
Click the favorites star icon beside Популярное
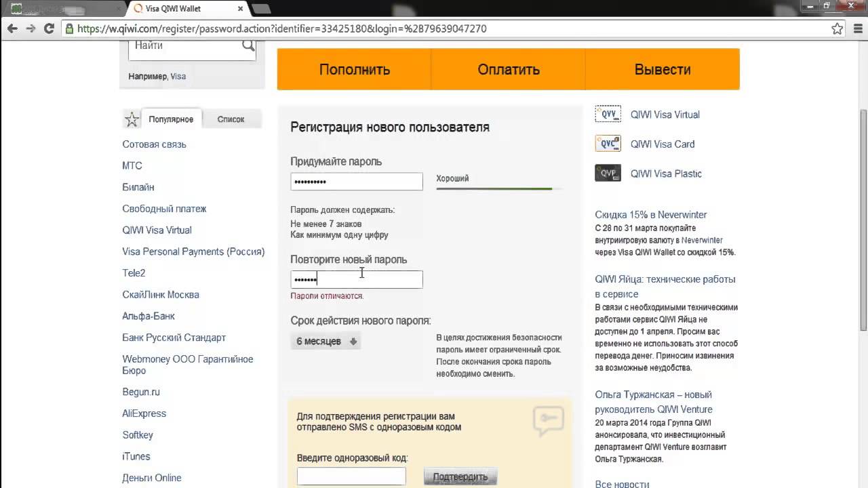(x=132, y=120)
